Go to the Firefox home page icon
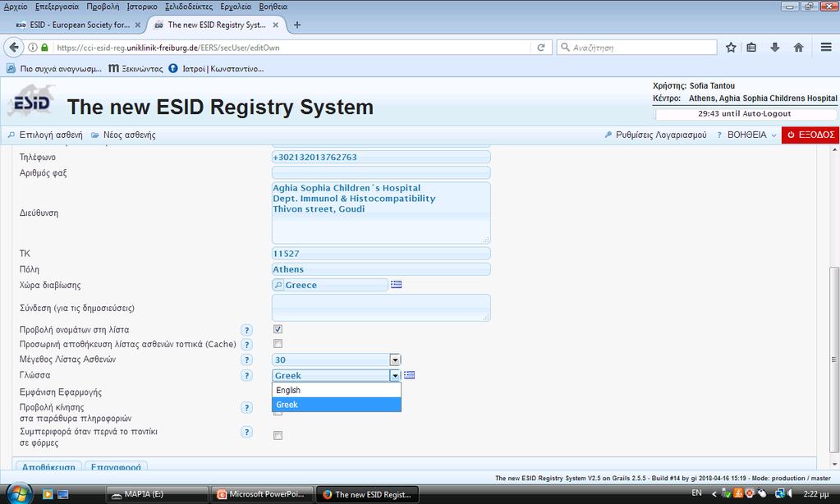Screen dimensions: 840x504 pyautogui.click(x=798, y=47)
